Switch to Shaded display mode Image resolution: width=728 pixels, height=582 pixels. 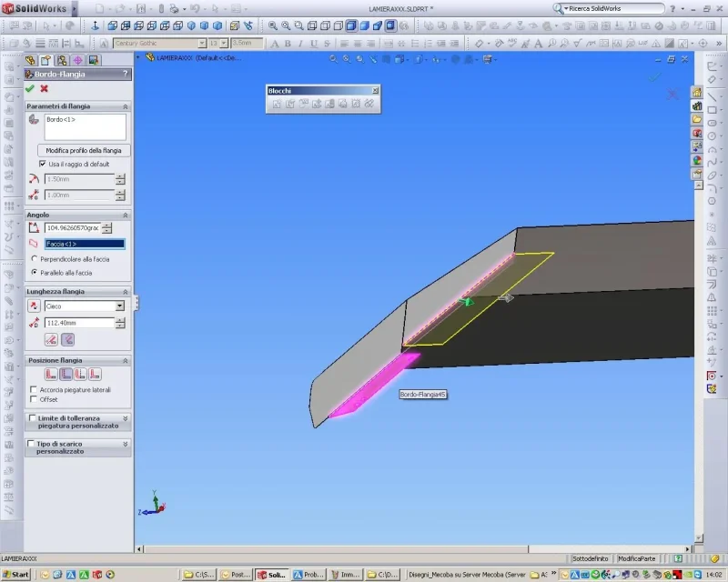tap(365, 26)
